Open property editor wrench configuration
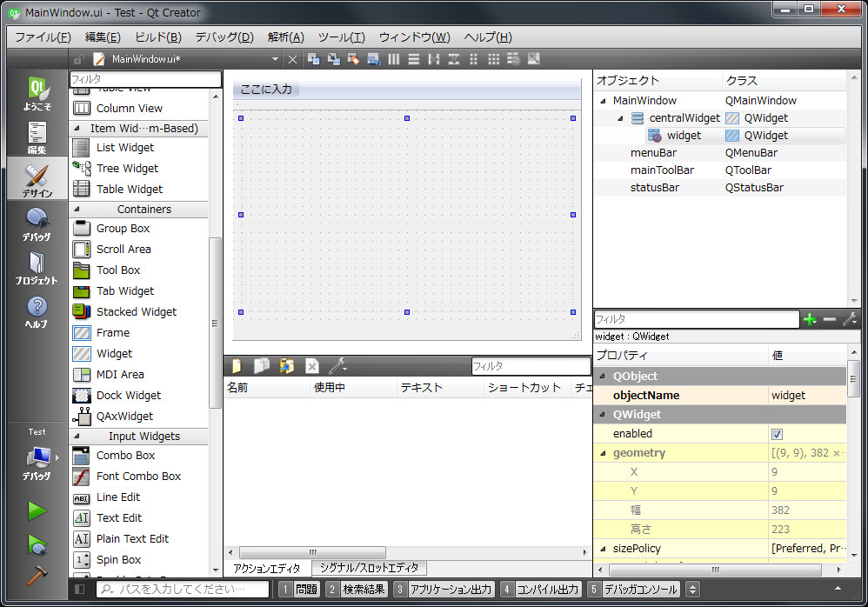This screenshot has width=868, height=607. click(850, 319)
